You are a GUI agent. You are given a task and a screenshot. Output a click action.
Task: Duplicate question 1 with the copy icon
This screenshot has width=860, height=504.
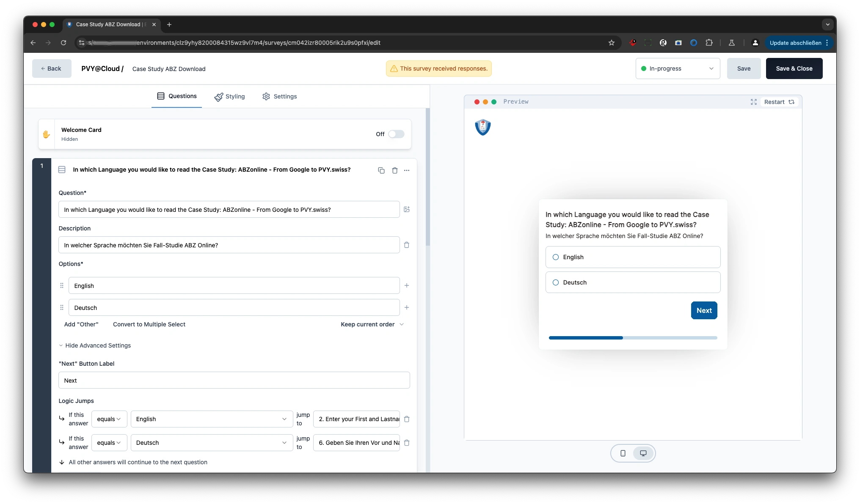(381, 170)
